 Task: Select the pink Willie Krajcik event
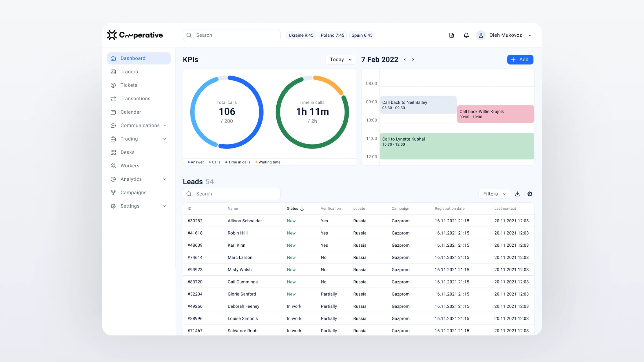click(x=495, y=114)
